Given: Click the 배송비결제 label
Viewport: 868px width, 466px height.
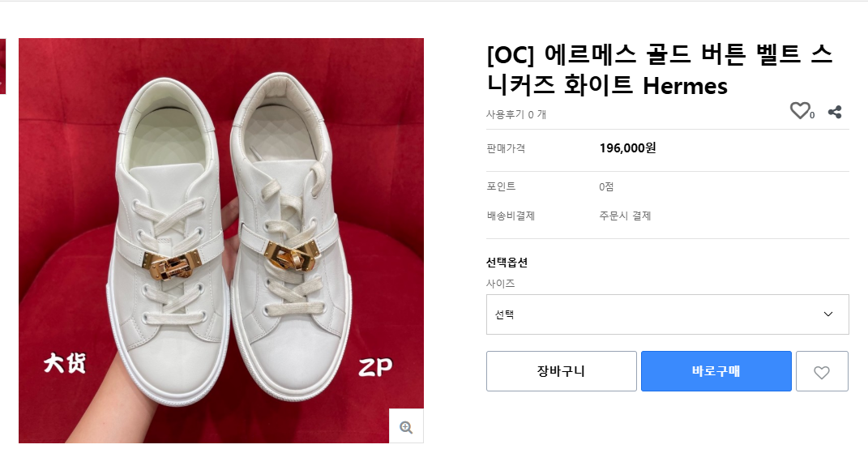Looking at the screenshot, I should (511, 216).
